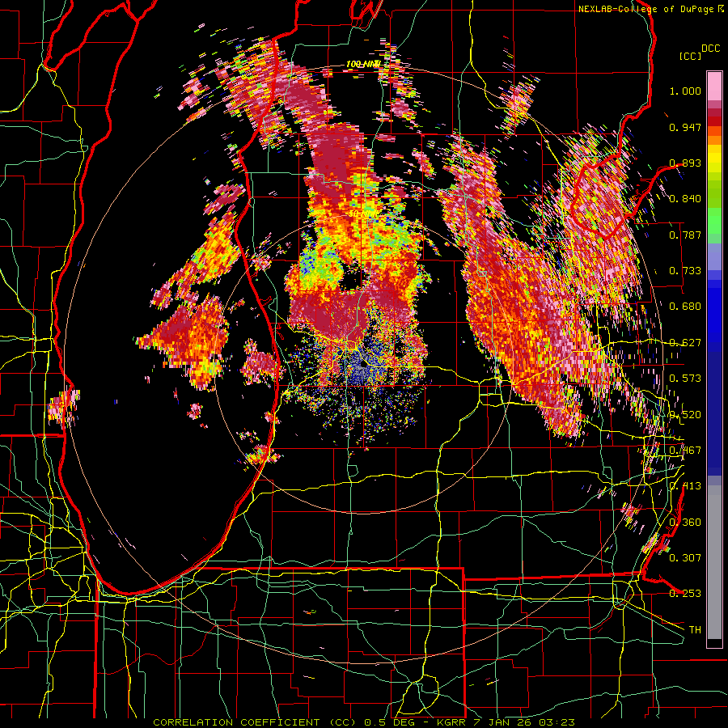
Task: Click the [CC] legend unit label
Action: pos(691,56)
